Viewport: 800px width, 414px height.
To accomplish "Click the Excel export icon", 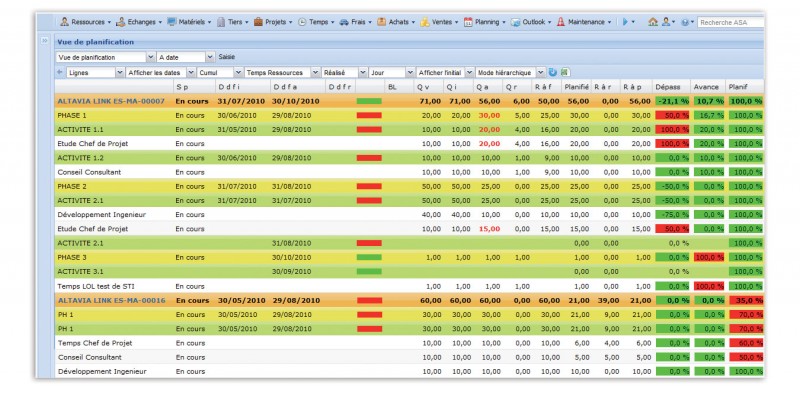I will pyautogui.click(x=565, y=73).
